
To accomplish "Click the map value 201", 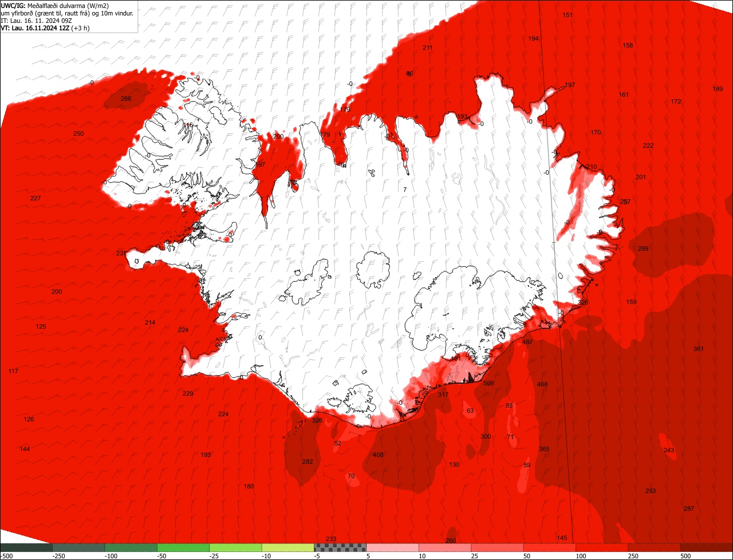I will 641,177.
